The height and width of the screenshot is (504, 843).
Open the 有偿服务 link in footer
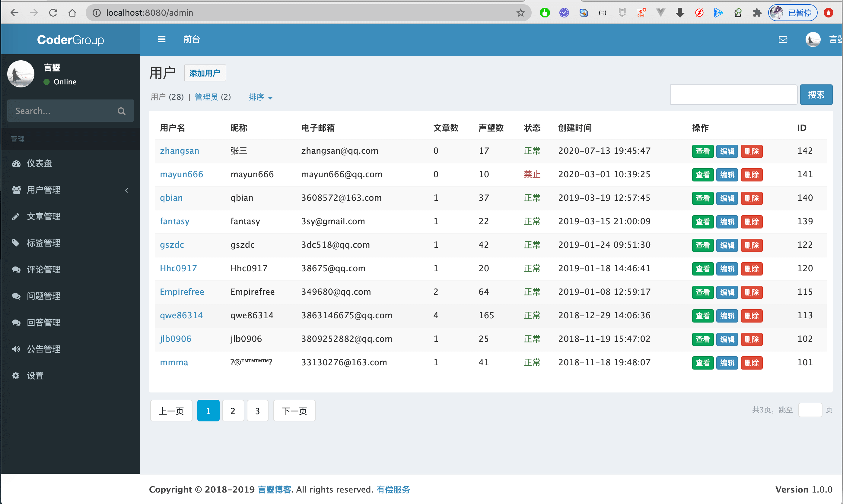click(x=393, y=490)
